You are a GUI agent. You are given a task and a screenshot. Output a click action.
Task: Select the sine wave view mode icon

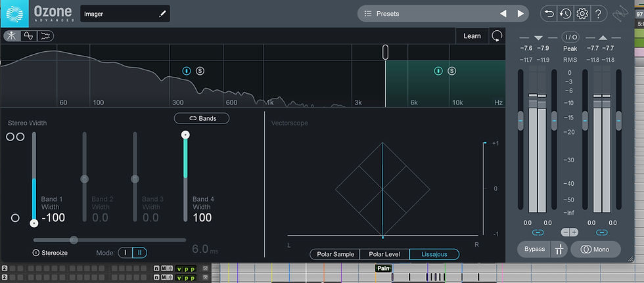pos(28,36)
